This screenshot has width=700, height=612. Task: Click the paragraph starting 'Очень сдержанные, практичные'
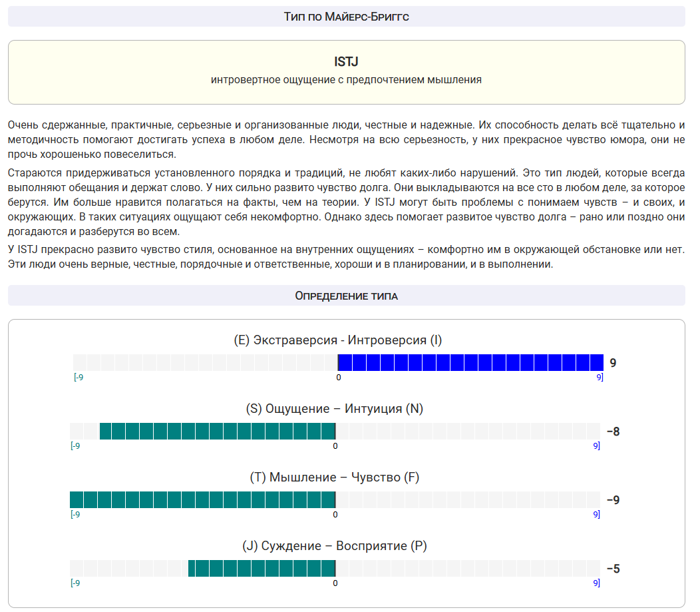347,140
